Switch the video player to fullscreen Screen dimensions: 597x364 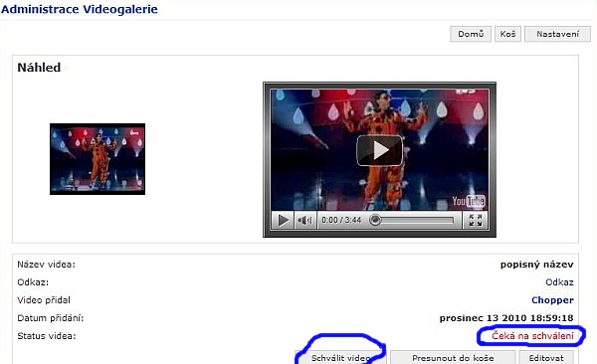pyautogui.click(x=476, y=220)
